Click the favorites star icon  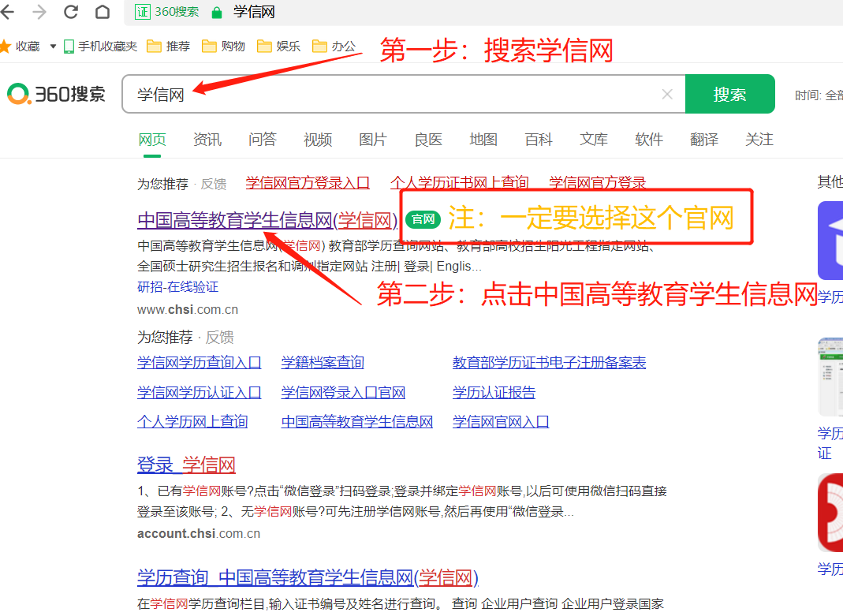5,46
